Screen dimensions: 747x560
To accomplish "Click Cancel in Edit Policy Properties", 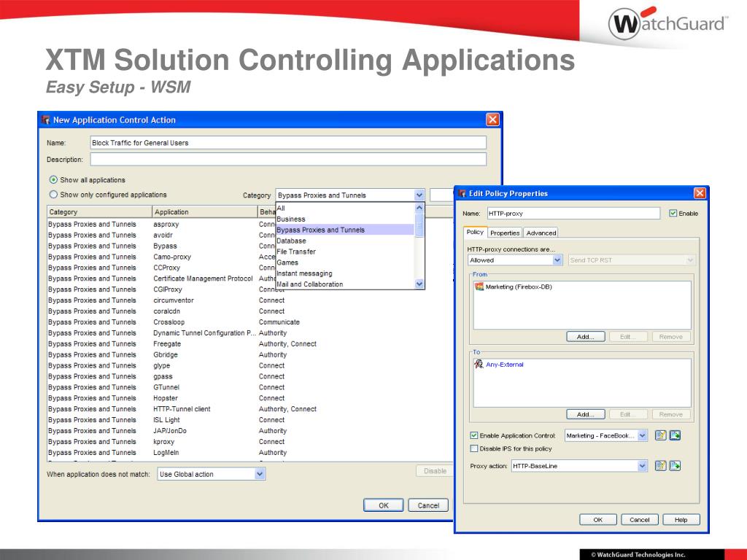I will (x=639, y=519).
